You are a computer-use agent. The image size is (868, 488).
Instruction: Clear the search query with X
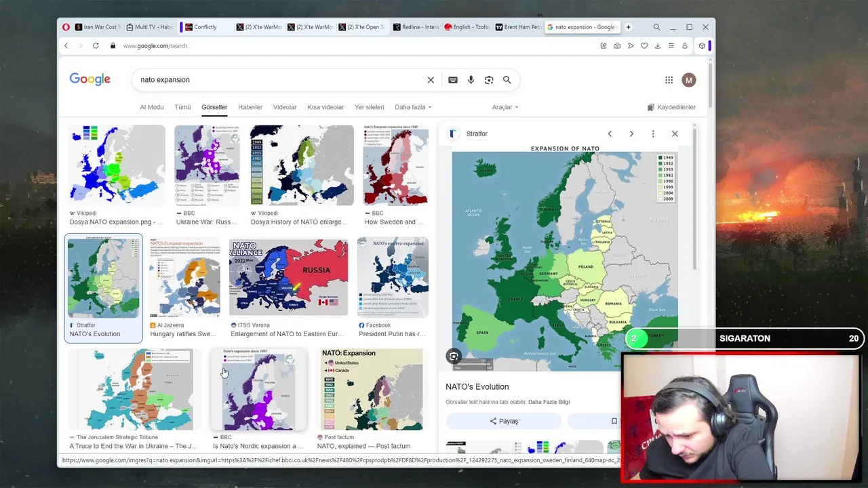[431, 80]
